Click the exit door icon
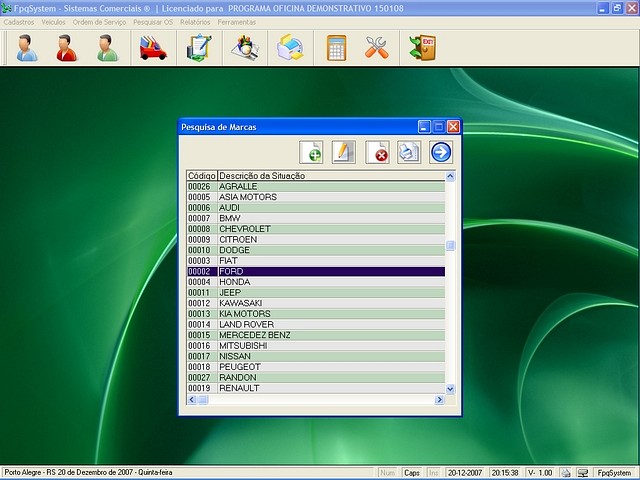 point(423,48)
